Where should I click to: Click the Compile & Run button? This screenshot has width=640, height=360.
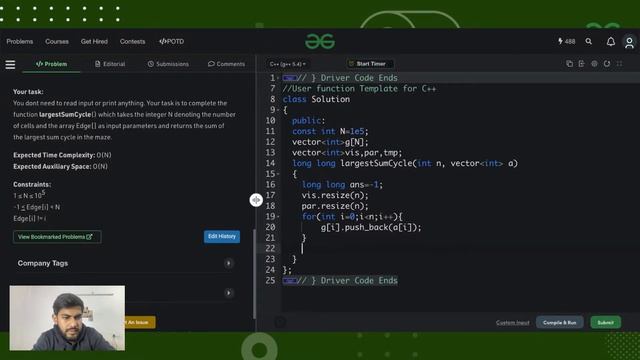(560, 322)
